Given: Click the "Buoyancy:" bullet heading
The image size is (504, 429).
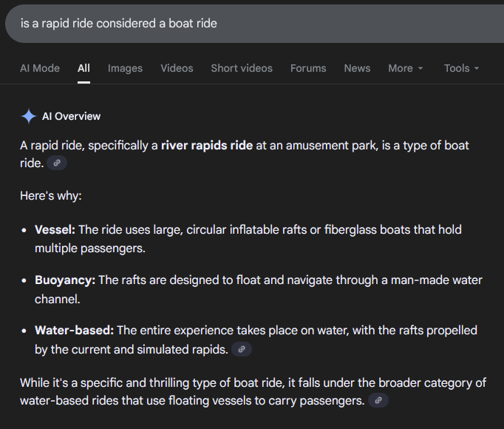Looking at the screenshot, I should pos(65,280).
